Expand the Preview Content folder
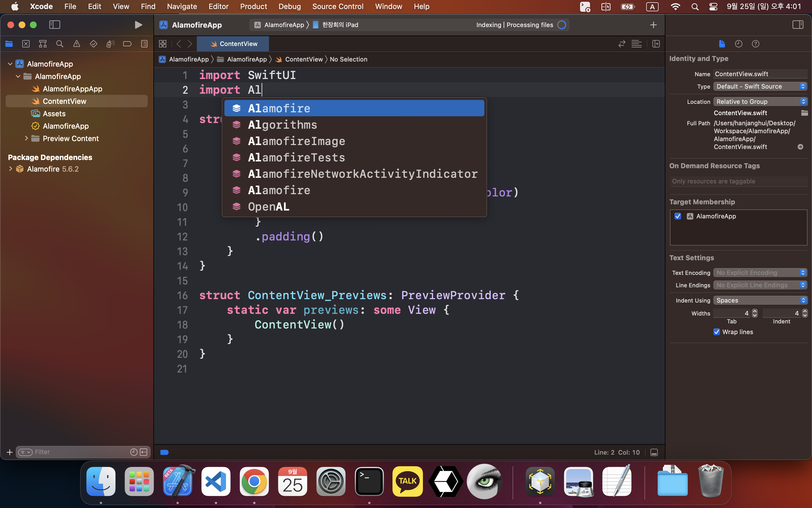 (x=26, y=138)
